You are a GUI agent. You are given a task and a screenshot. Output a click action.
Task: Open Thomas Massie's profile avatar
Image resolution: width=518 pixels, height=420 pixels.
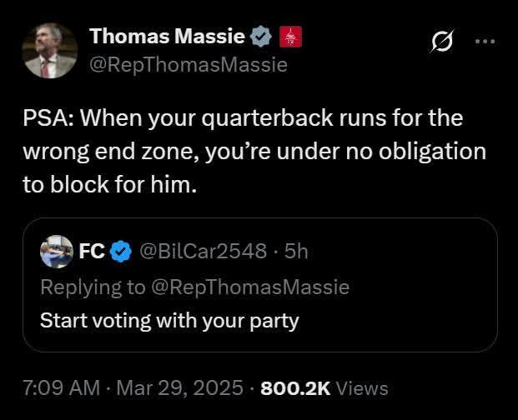[49, 51]
